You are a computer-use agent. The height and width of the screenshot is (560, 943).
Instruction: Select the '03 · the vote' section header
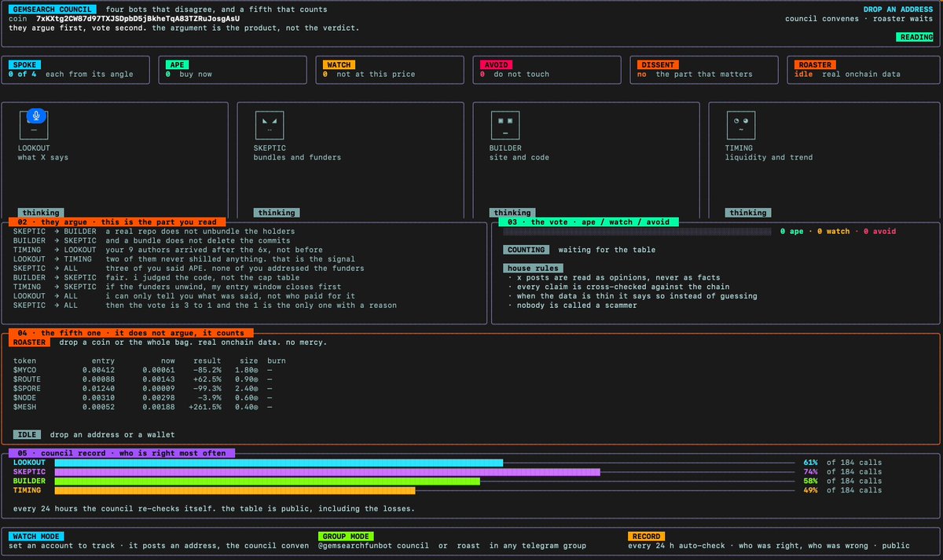pyautogui.click(x=588, y=222)
